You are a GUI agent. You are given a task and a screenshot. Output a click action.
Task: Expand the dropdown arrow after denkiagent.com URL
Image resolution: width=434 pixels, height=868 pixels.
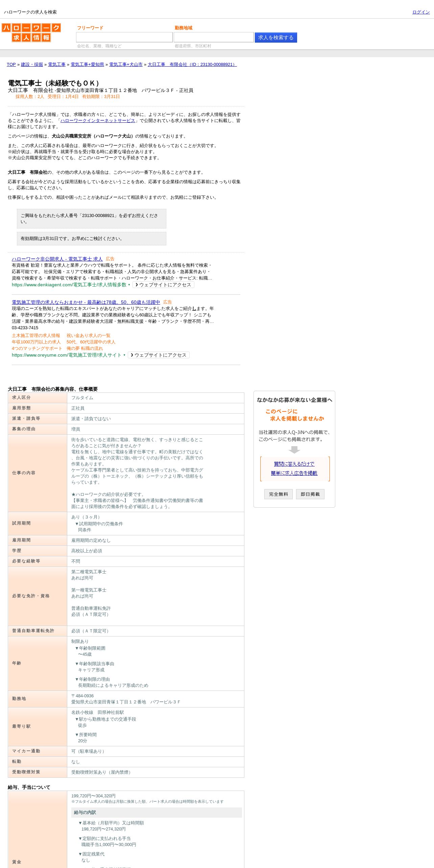pyautogui.click(x=129, y=285)
